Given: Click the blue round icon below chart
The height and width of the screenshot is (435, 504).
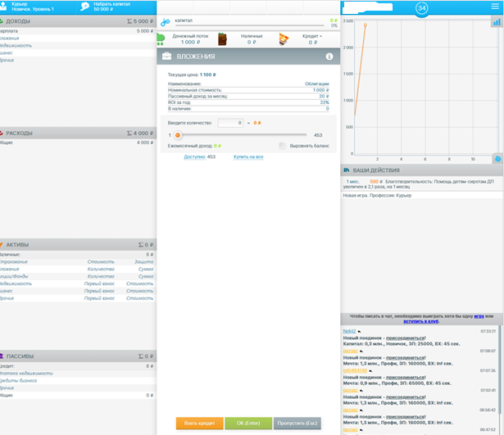Looking at the screenshot, I should (x=498, y=159).
